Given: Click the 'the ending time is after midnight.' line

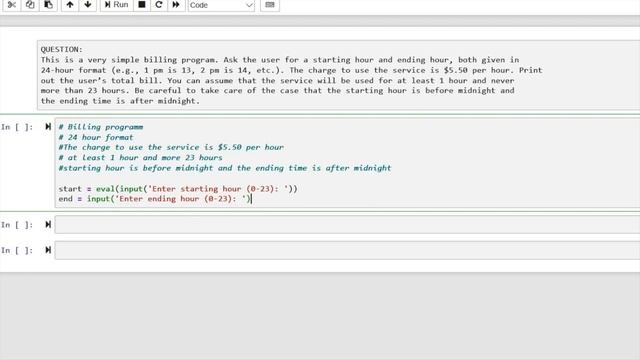Looking at the screenshot, I should coord(120,101).
